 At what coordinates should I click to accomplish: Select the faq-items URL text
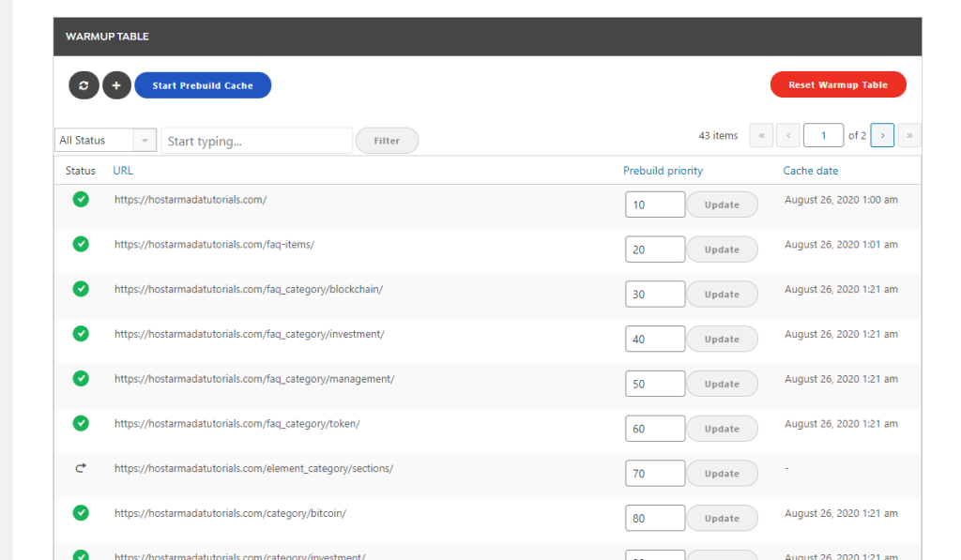(215, 245)
